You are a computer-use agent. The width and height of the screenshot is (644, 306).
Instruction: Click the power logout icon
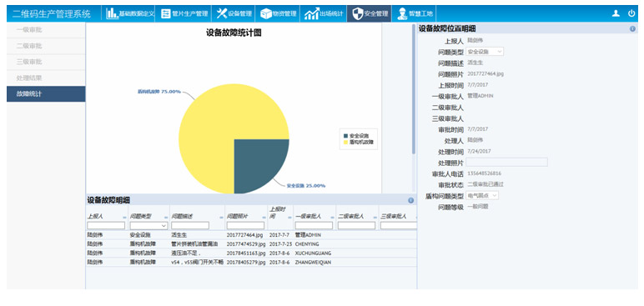click(x=631, y=13)
